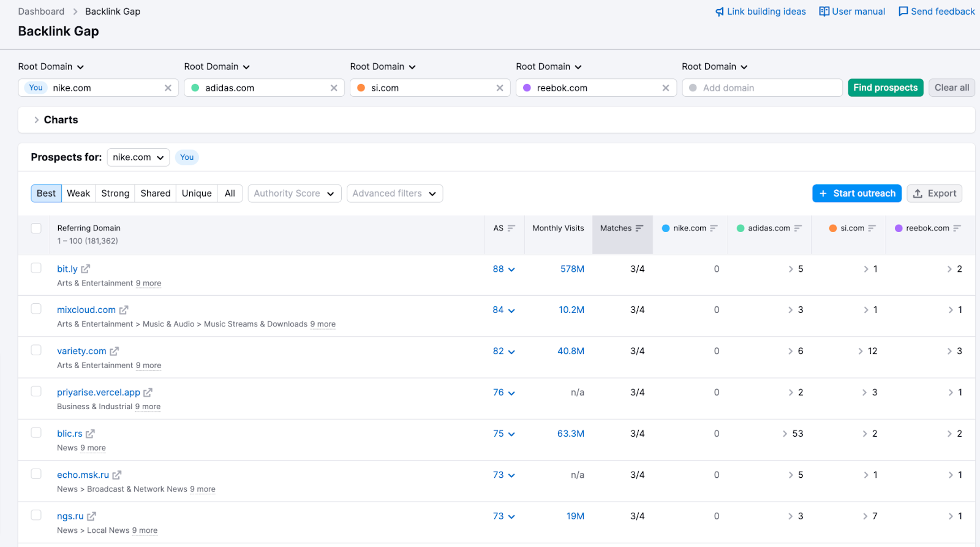Screen dimensions: 980x547
Task: Click reebok.com purple color dot
Action: (527, 88)
